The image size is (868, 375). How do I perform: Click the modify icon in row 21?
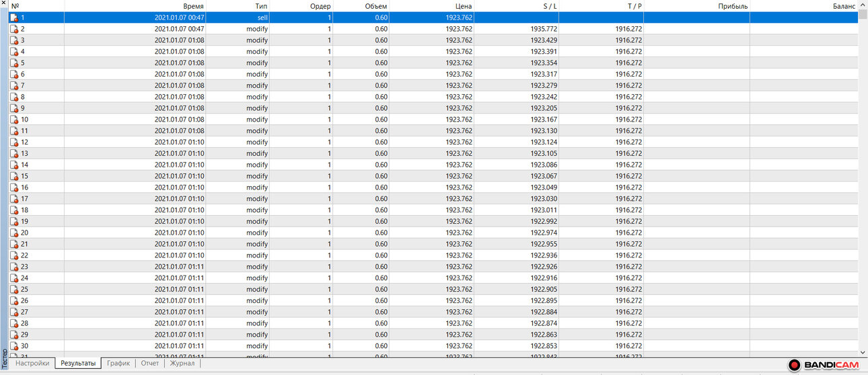[x=14, y=244]
